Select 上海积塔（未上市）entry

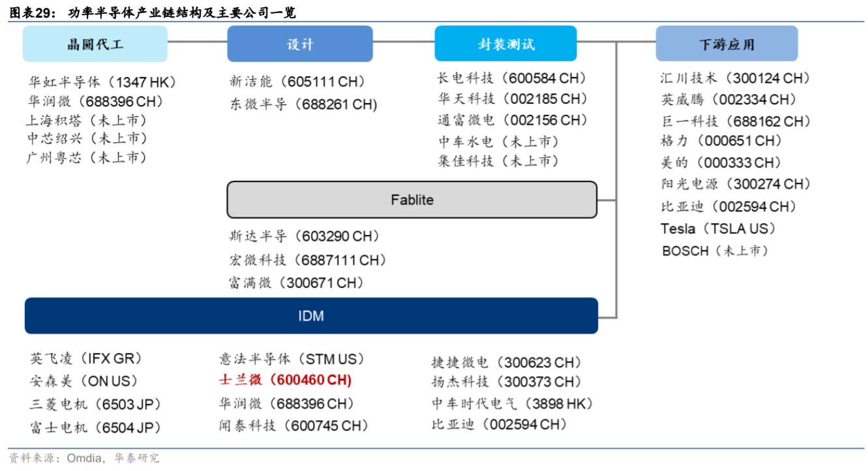(87, 121)
